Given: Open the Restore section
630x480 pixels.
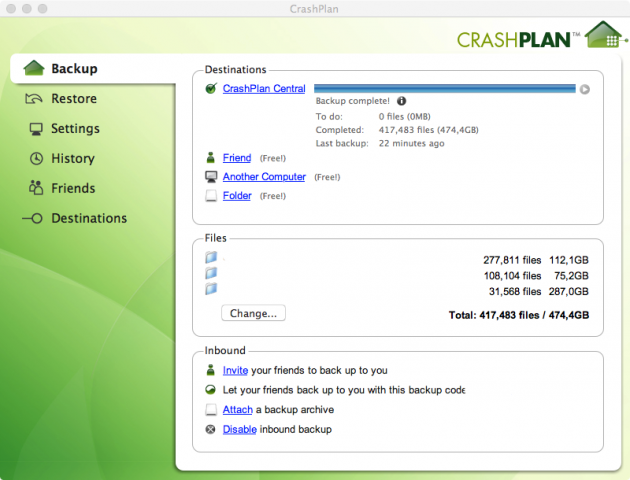Looking at the screenshot, I should point(73,99).
